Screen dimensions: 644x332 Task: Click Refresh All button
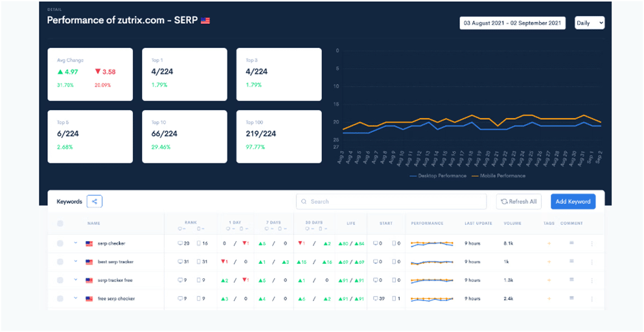tap(519, 202)
